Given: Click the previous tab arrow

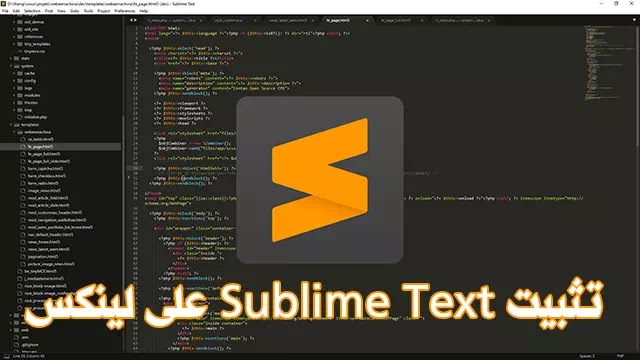Looking at the screenshot, I should tap(131, 20).
